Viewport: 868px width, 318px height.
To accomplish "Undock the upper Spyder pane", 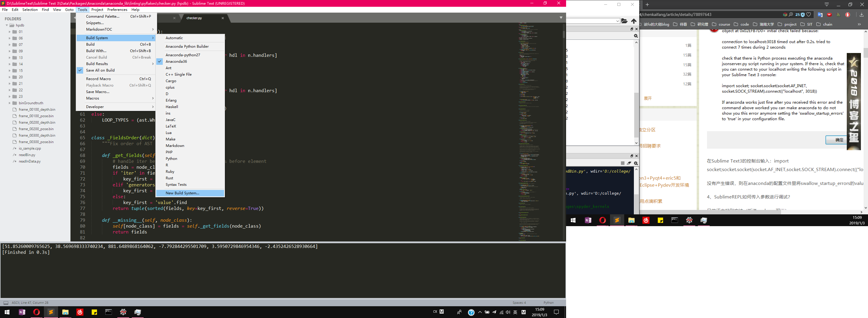I will coord(632,29).
